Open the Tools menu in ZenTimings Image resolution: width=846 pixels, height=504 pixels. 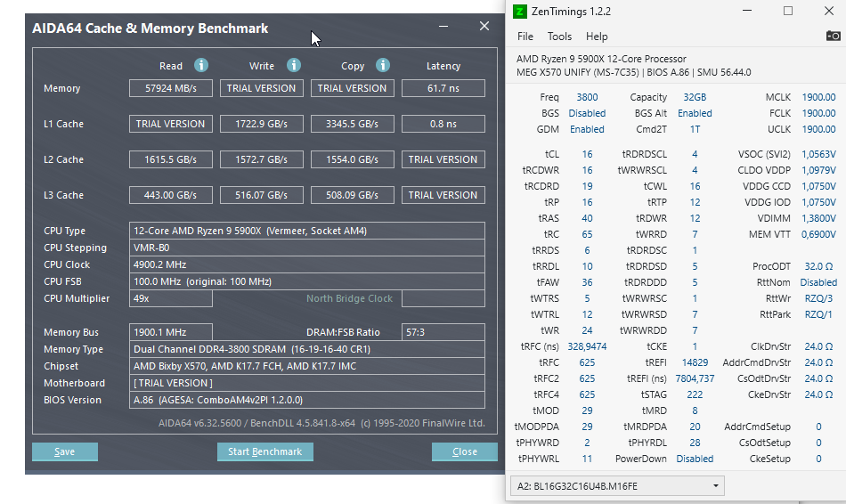point(559,37)
